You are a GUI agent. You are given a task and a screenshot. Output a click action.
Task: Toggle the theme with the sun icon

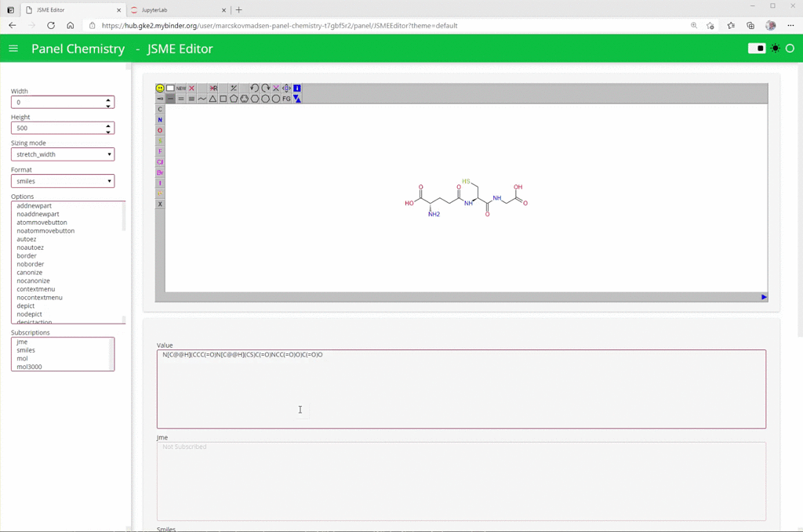point(775,48)
